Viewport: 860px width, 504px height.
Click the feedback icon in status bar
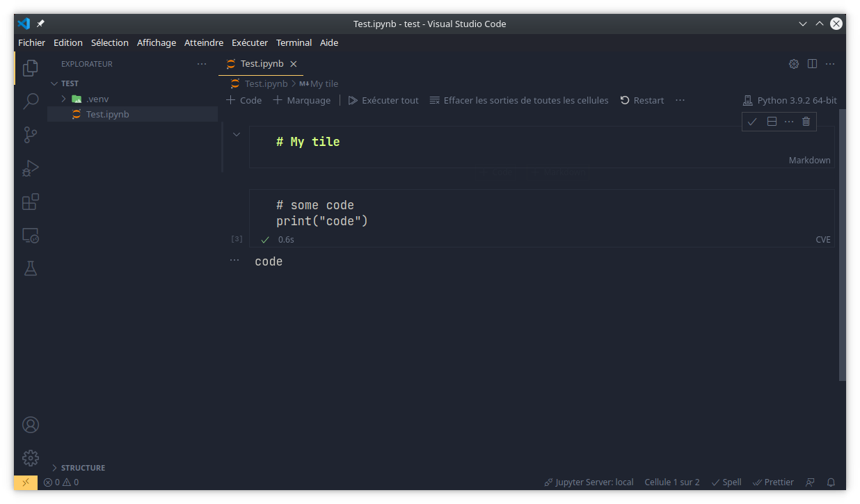[810, 482]
